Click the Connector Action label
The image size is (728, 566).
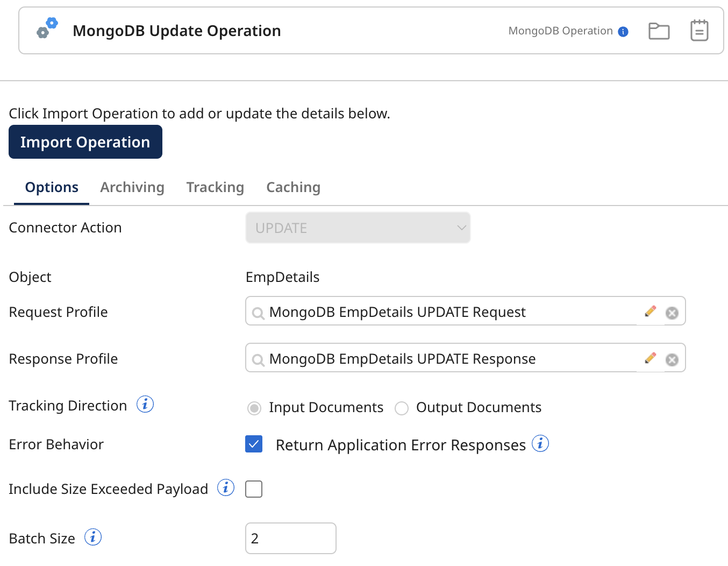66,228
